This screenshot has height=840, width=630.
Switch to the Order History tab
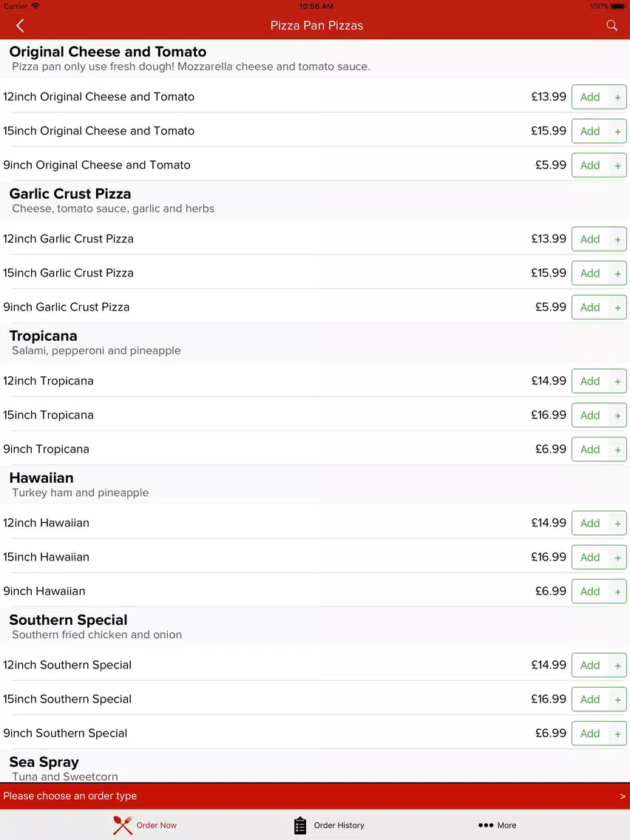click(329, 825)
